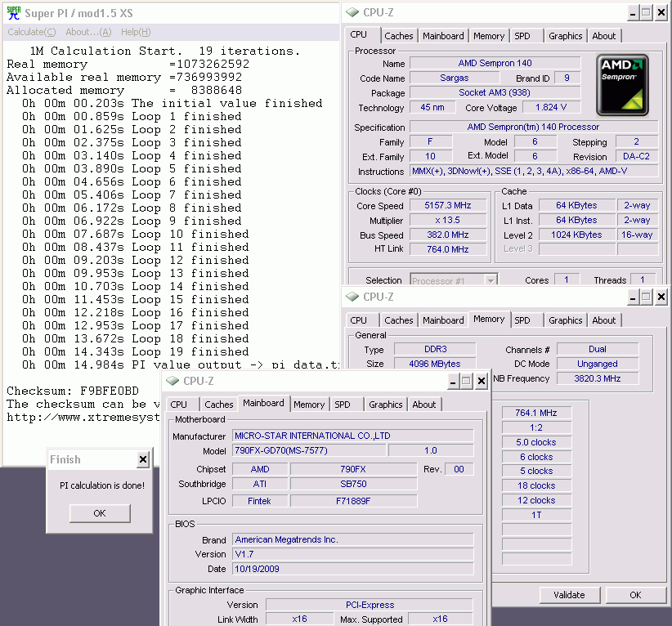Click the AMD Sempron processor logo
The height and width of the screenshot is (626, 672).
[622, 85]
